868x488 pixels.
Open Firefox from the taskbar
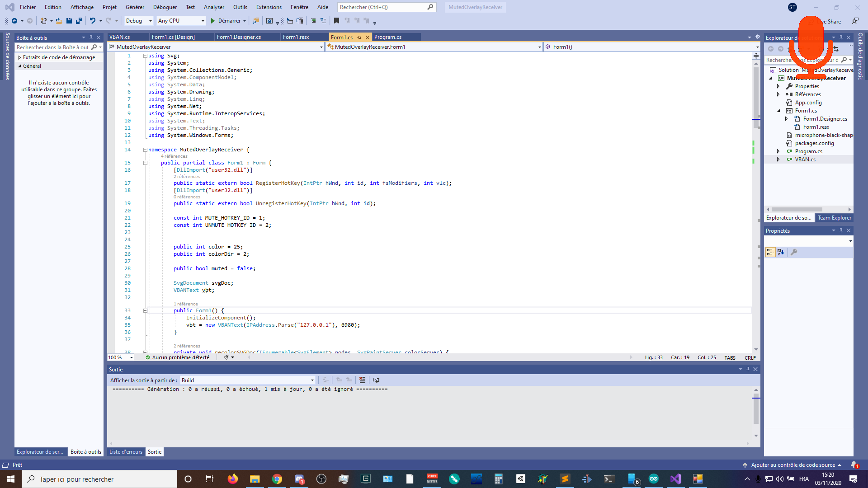pyautogui.click(x=233, y=479)
